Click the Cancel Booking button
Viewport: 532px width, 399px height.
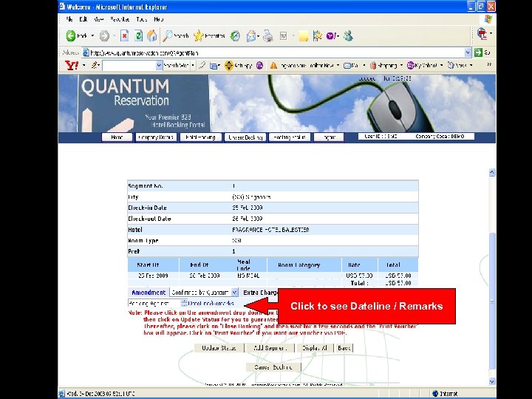[273, 367]
